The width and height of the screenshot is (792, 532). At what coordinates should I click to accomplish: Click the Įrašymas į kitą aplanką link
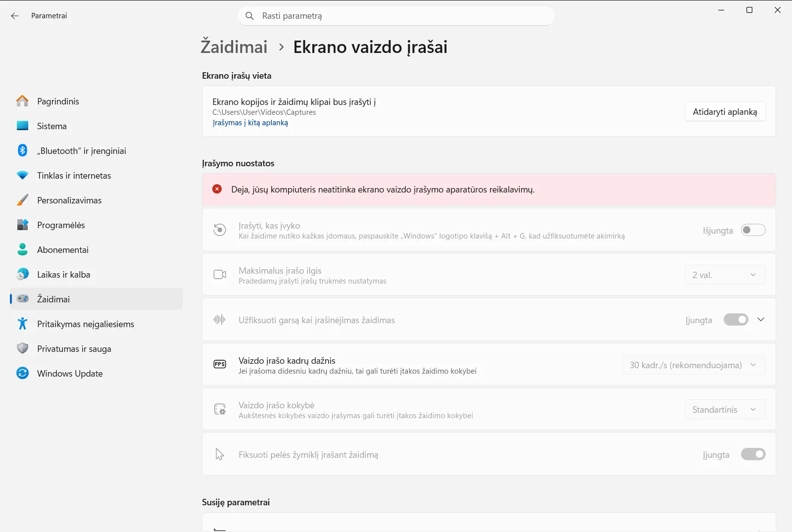tap(250, 123)
